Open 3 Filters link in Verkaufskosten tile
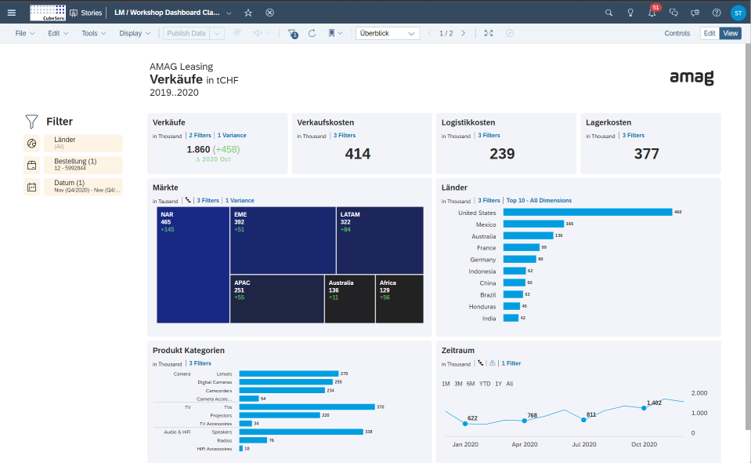Viewport: 751px width, 463px height. tap(344, 136)
